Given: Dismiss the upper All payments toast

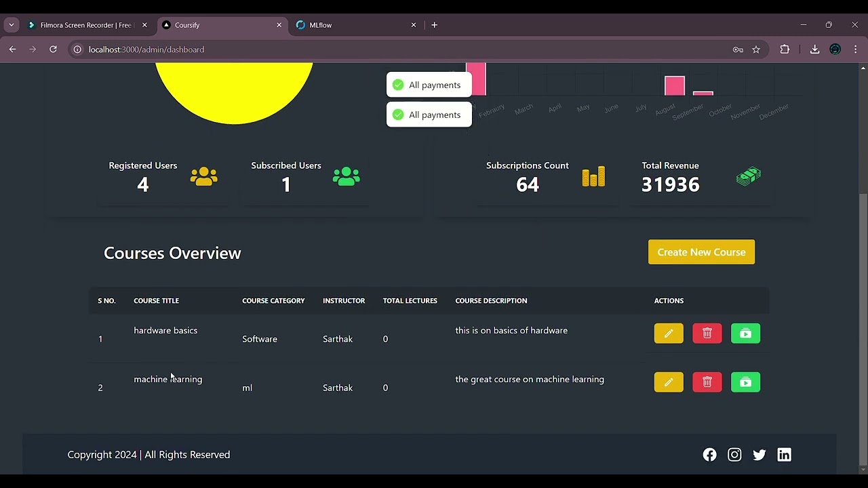Looking at the screenshot, I should point(429,85).
